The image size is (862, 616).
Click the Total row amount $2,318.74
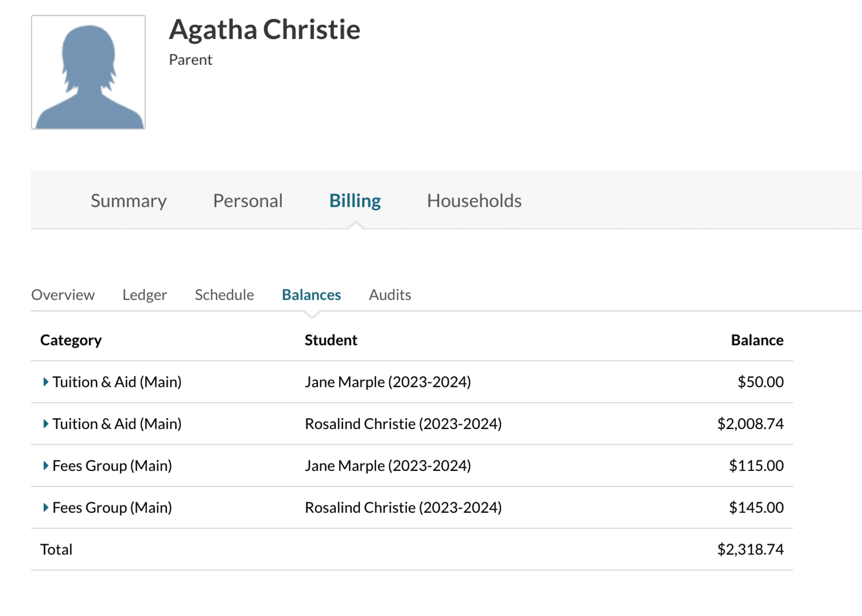(x=750, y=549)
